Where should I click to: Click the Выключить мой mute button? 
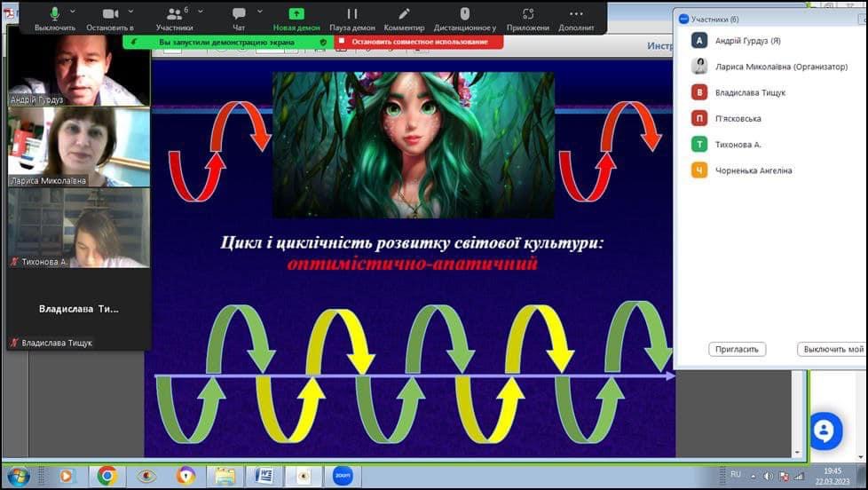(832, 350)
